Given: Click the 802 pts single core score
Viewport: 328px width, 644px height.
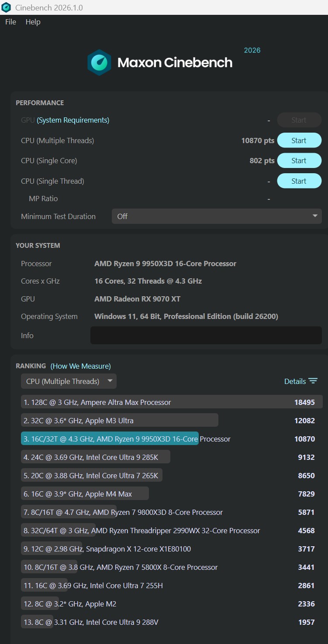Looking at the screenshot, I should [x=262, y=161].
